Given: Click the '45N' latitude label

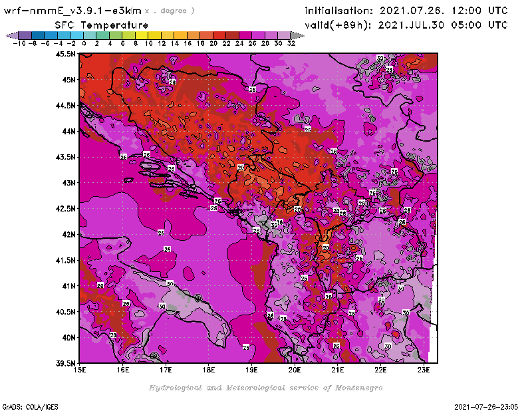Looking at the screenshot, I should (68, 80).
